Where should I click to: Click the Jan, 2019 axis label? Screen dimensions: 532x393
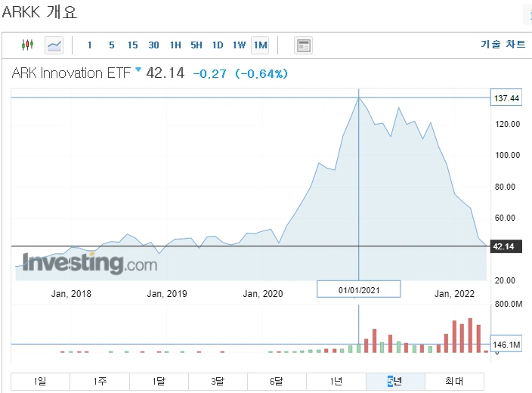(167, 293)
